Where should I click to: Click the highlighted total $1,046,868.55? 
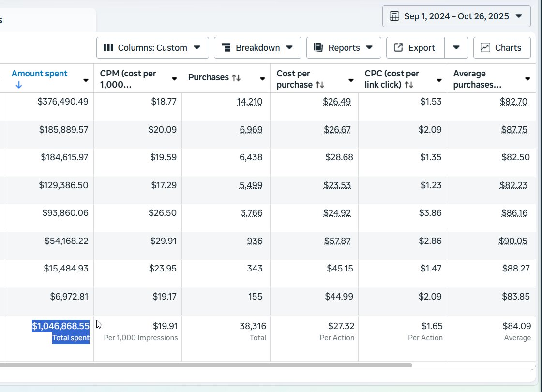pos(61,326)
